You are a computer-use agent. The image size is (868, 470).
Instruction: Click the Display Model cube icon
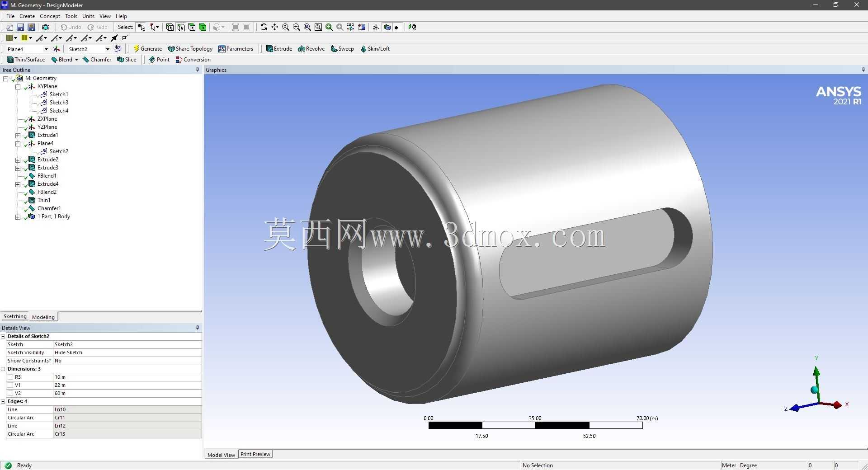point(387,27)
